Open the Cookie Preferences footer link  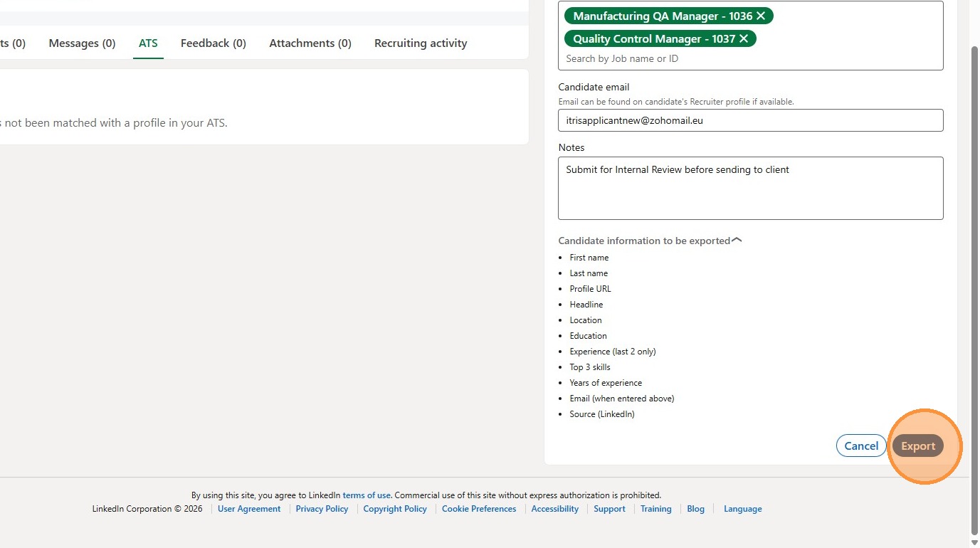479,509
